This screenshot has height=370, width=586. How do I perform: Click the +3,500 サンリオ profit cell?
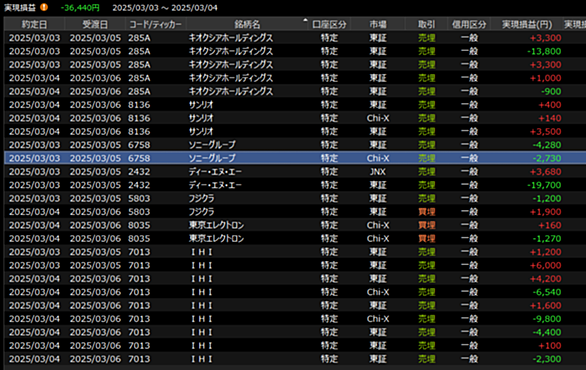(545, 132)
